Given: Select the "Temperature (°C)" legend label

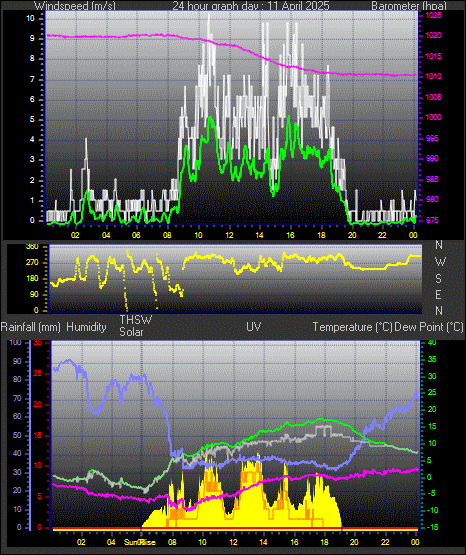Looking at the screenshot, I should click(x=352, y=327).
